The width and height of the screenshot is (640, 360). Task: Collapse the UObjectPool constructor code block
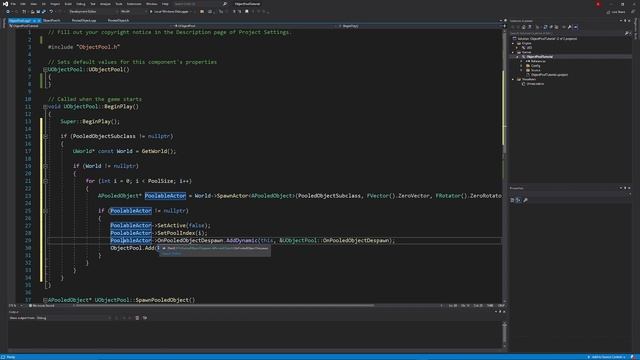coord(45,70)
